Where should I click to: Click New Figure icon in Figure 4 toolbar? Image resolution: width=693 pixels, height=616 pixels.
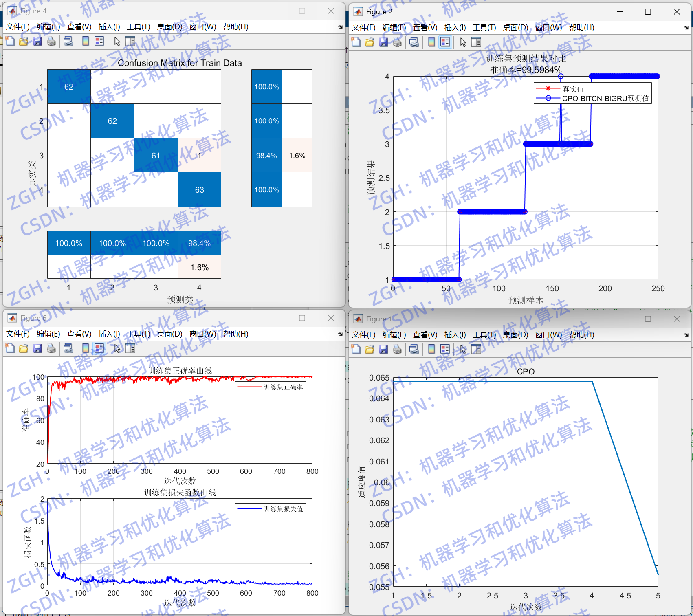10,41
